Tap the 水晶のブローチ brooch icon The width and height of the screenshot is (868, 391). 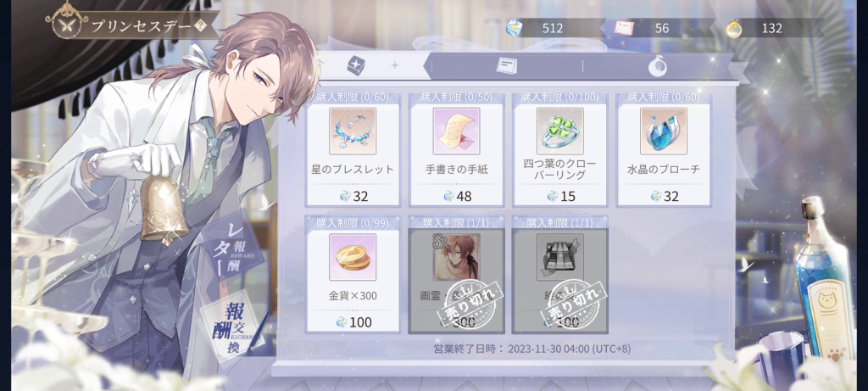tap(663, 131)
